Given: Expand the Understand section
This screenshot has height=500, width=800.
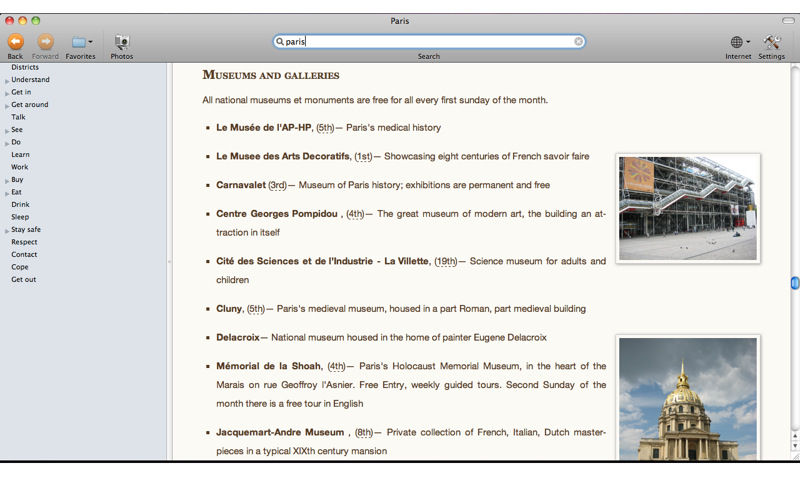Looking at the screenshot, I should coord(7,81).
